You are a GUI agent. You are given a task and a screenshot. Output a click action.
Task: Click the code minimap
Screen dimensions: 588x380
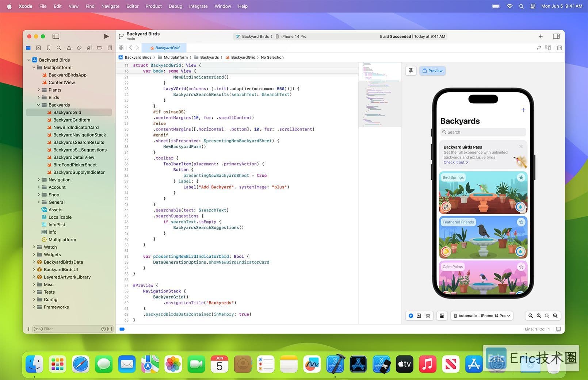click(379, 95)
